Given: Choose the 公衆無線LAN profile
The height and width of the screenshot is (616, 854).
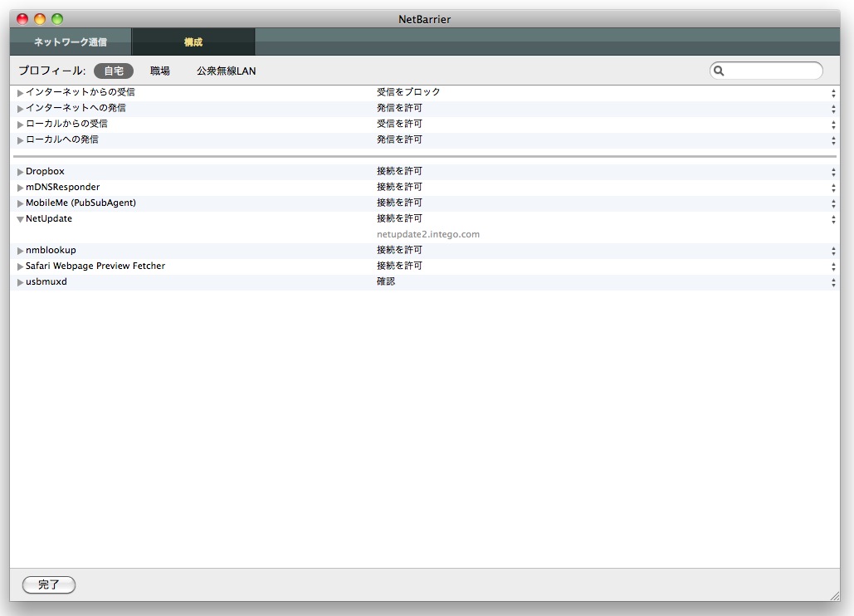Looking at the screenshot, I should pos(226,71).
